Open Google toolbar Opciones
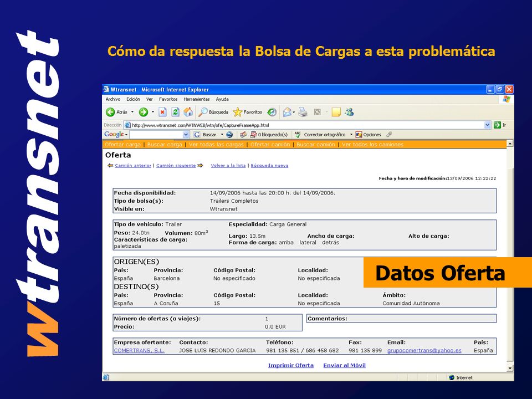532x399 pixels. pos(369,135)
